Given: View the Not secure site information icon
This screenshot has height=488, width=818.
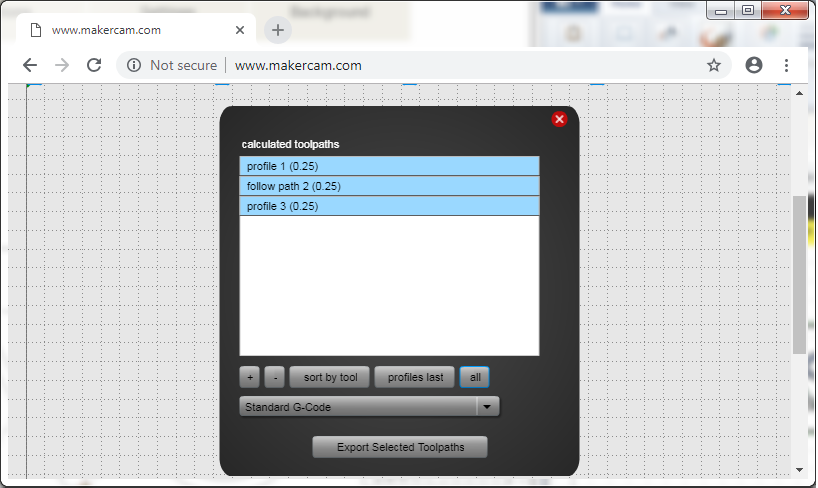Looking at the screenshot, I should click(x=134, y=65).
